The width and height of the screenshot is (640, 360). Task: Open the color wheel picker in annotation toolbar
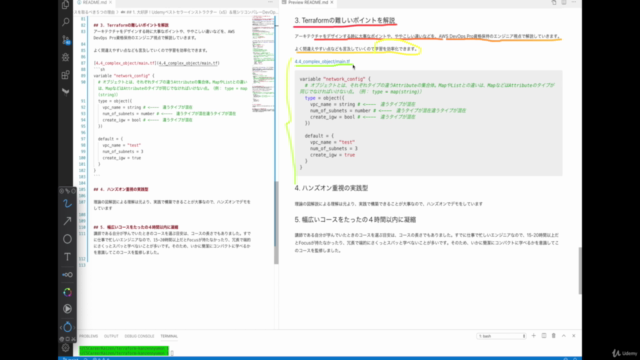tap(67, 292)
